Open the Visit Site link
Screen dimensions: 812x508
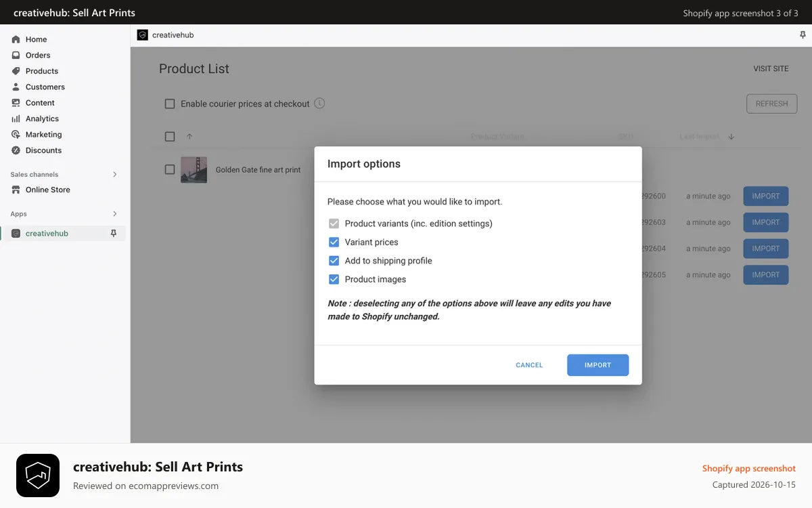pos(771,69)
